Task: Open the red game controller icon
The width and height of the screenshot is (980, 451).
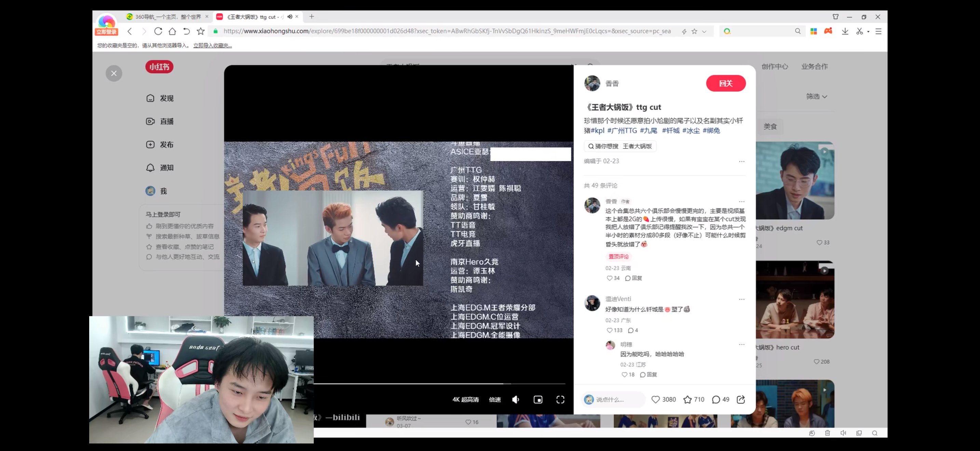Action: (x=828, y=31)
